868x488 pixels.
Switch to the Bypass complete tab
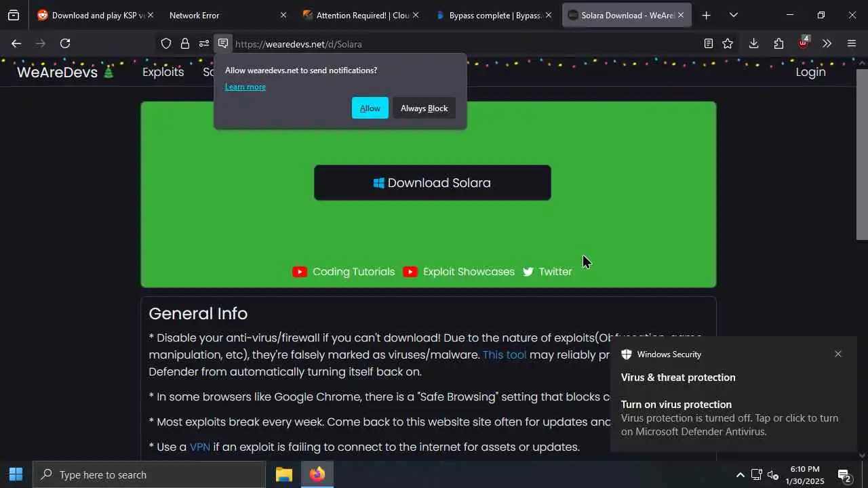point(492,15)
